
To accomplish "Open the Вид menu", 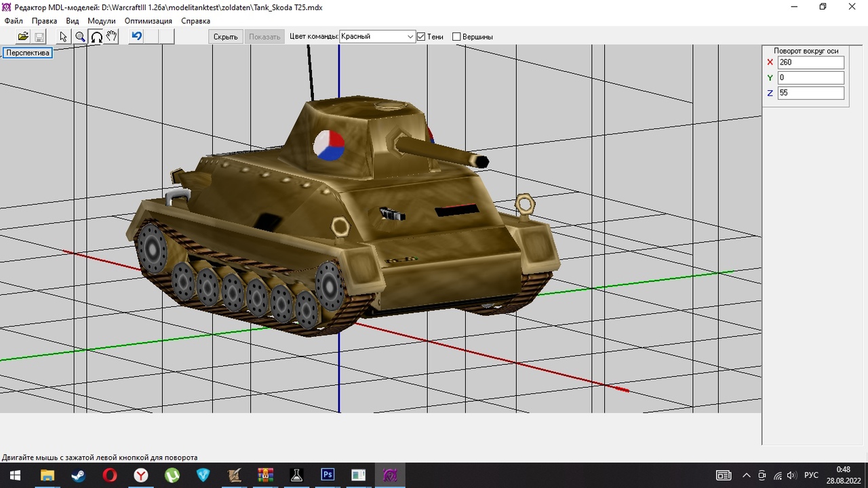I will [x=73, y=21].
